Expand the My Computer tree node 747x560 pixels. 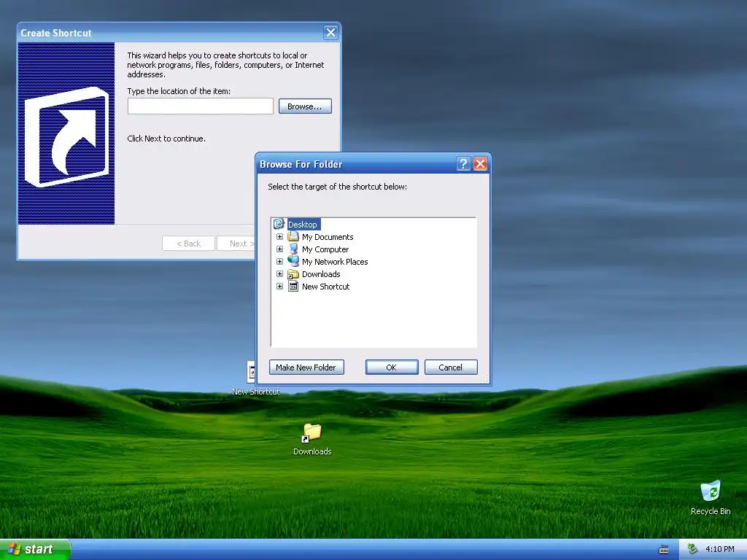pos(279,249)
